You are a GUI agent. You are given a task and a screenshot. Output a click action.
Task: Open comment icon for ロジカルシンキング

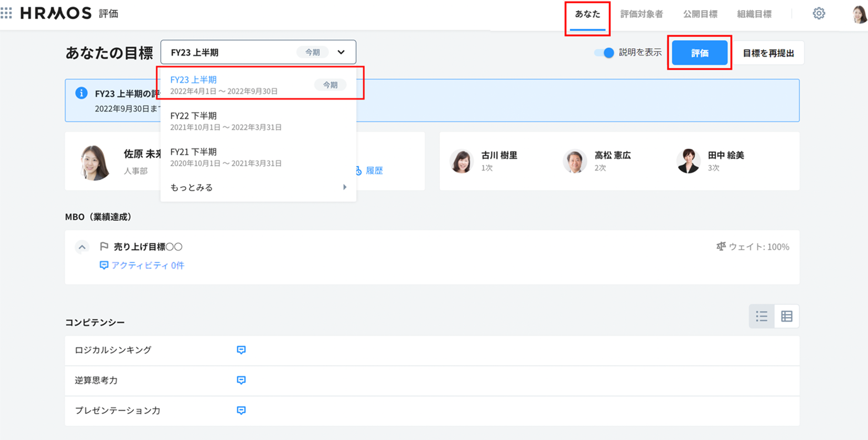(x=241, y=350)
